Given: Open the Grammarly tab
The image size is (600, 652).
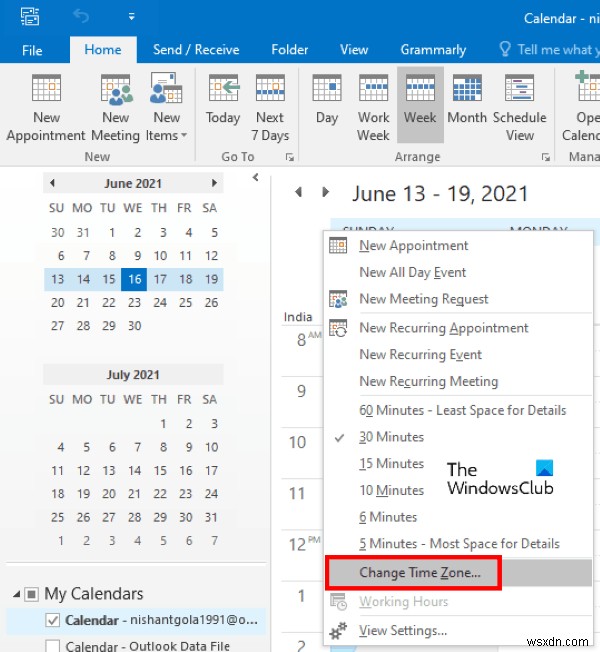Looking at the screenshot, I should pos(433,50).
